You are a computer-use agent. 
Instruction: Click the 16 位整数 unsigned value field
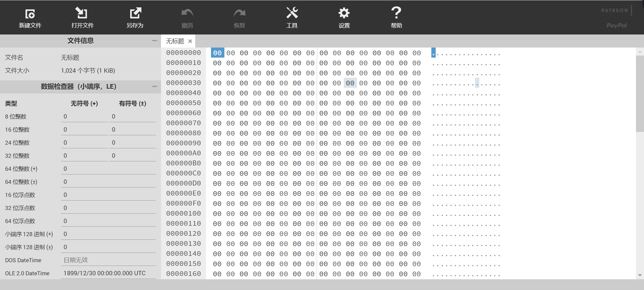pos(85,130)
